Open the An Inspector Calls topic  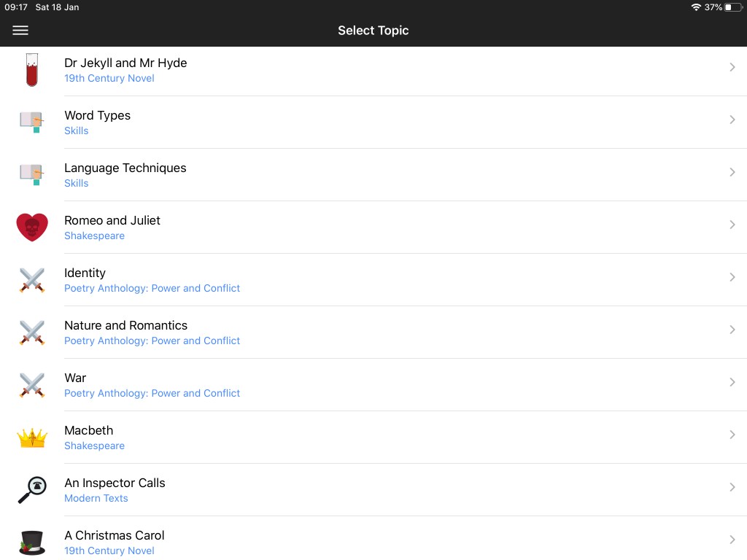(x=115, y=483)
